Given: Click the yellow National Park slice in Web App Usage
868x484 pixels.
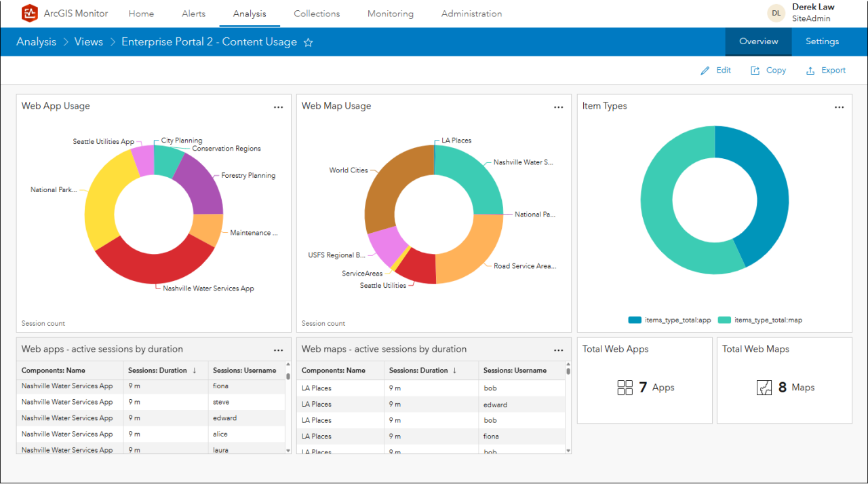Looking at the screenshot, I should pos(104,202).
